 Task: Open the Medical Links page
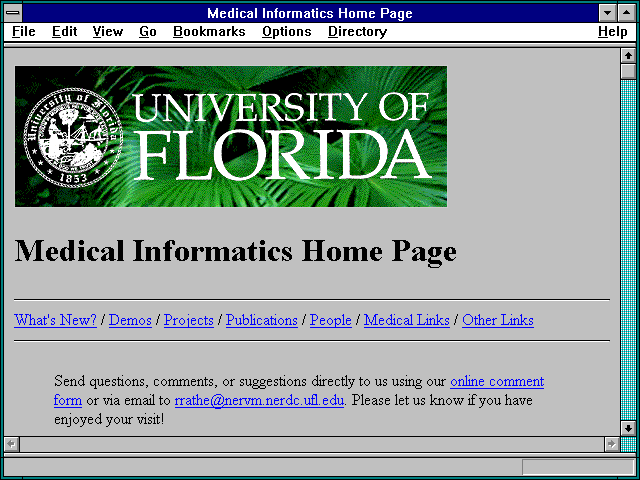[407, 320]
